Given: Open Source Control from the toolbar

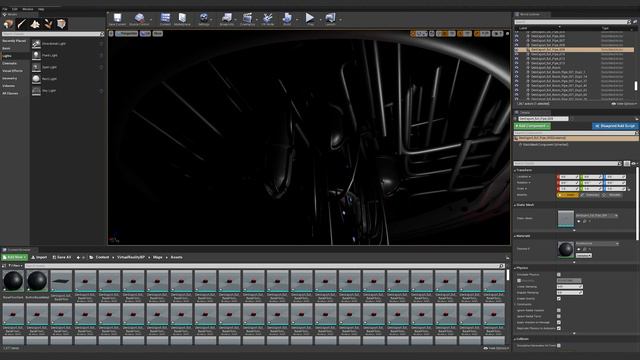Looking at the screenshot, I should 139,19.
